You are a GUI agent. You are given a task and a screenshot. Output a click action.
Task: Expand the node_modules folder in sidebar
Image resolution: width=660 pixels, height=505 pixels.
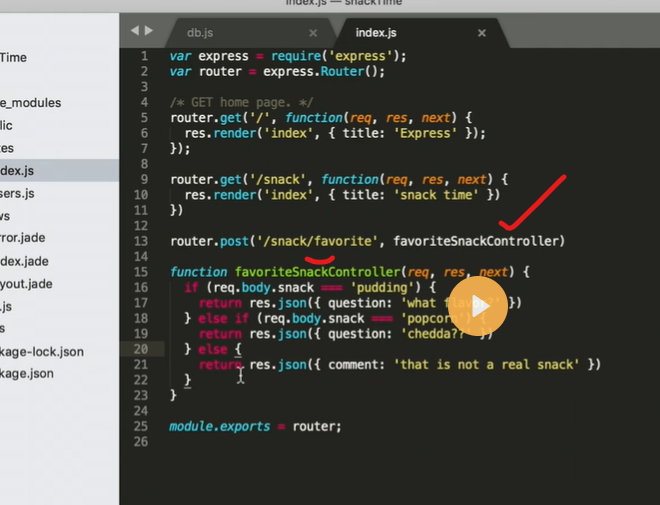[30, 102]
